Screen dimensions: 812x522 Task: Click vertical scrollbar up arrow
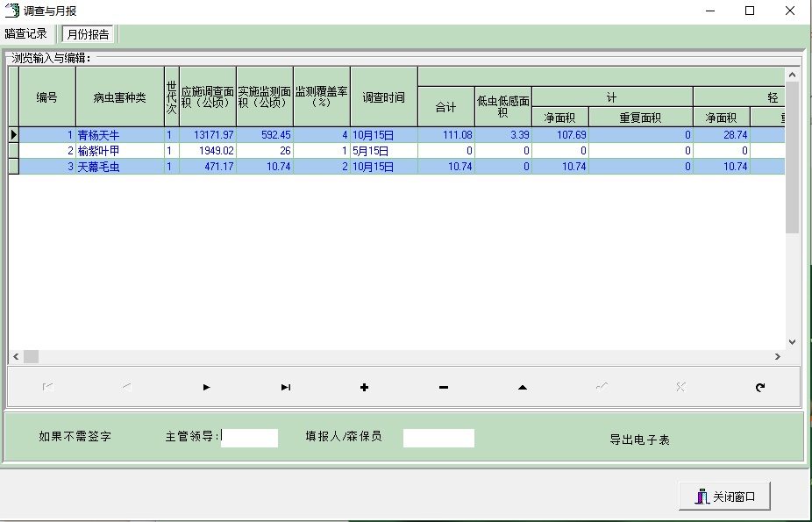click(x=792, y=75)
